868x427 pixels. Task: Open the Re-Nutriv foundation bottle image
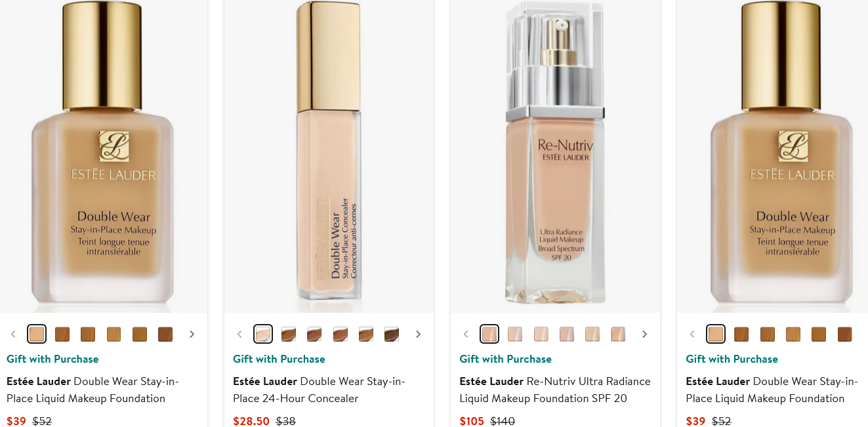[x=555, y=154]
